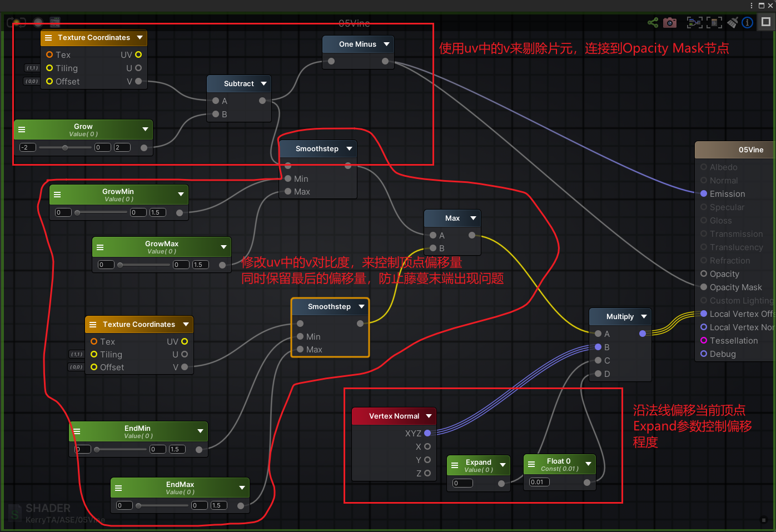Toggle shader live mode icon
Screen dimensions: 776x532
pyautogui.click(x=16, y=23)
